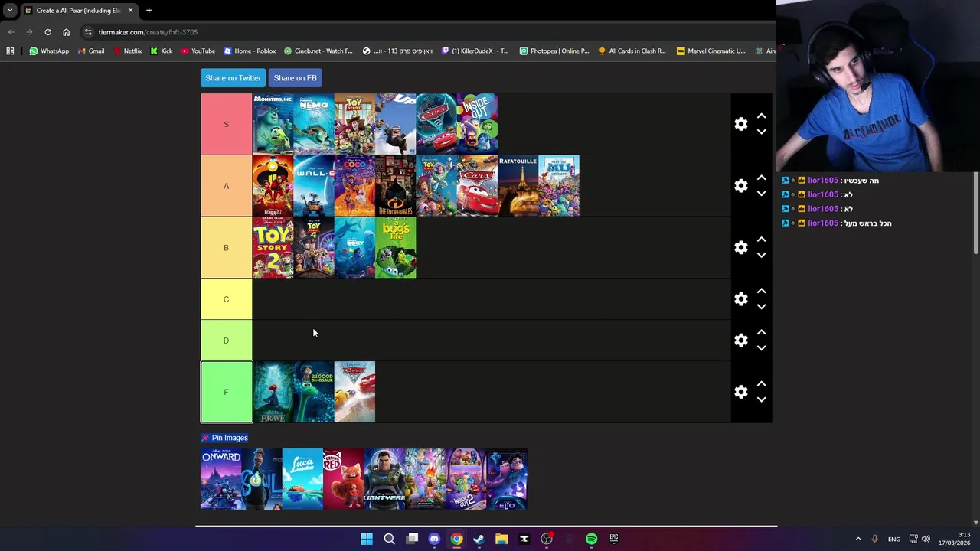Move the S tier row down
980x551 pixels.
761,132
